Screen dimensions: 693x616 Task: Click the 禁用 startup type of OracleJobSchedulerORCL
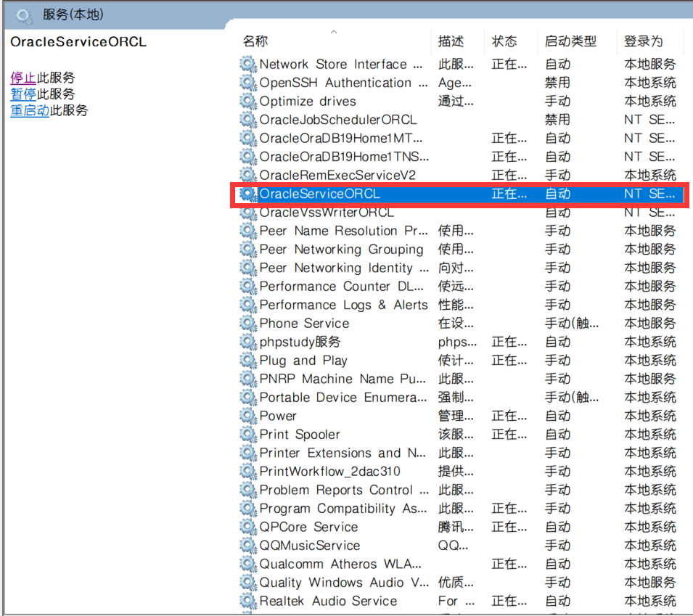[x=557, y=120]
